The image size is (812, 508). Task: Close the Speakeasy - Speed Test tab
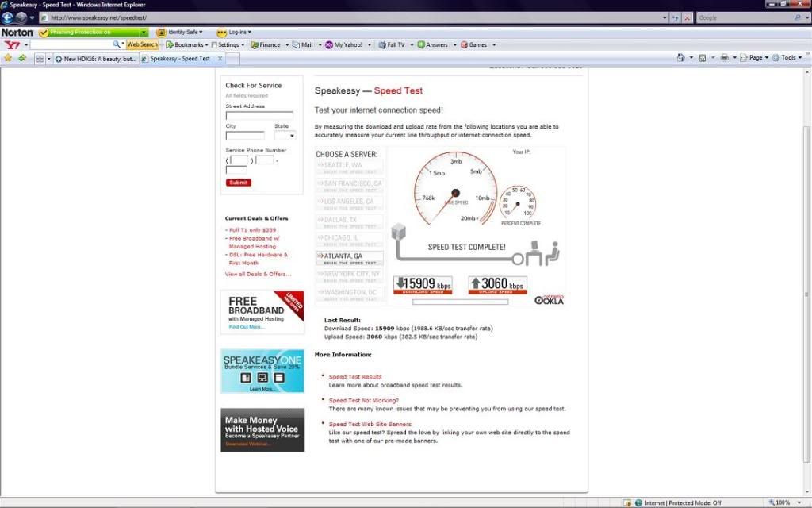tap(220, 59)
